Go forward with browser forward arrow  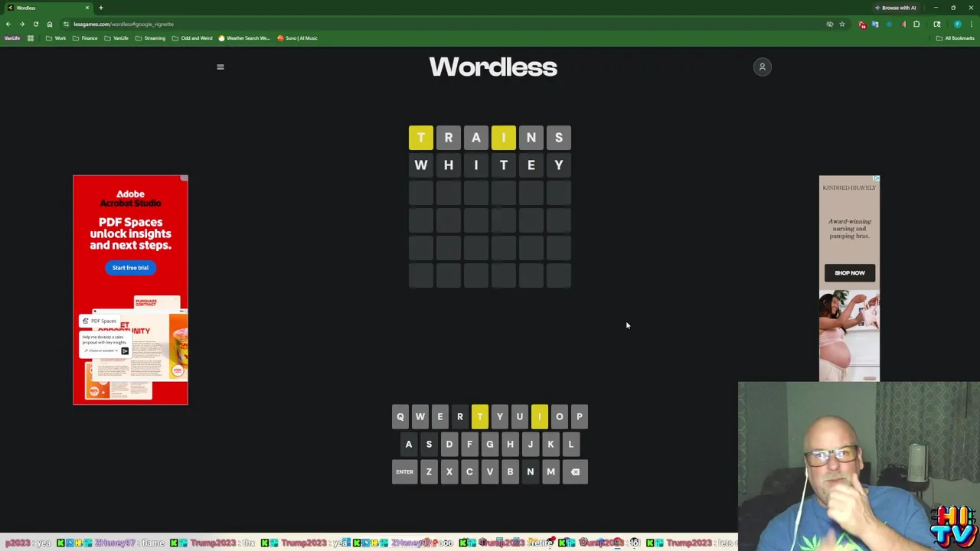point(21,24)
